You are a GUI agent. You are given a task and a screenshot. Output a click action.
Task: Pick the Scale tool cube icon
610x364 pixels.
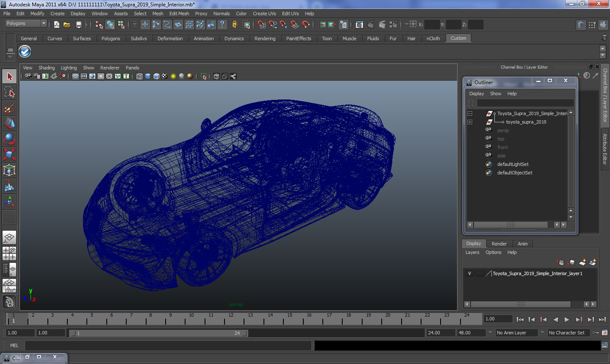pos(9,154)
